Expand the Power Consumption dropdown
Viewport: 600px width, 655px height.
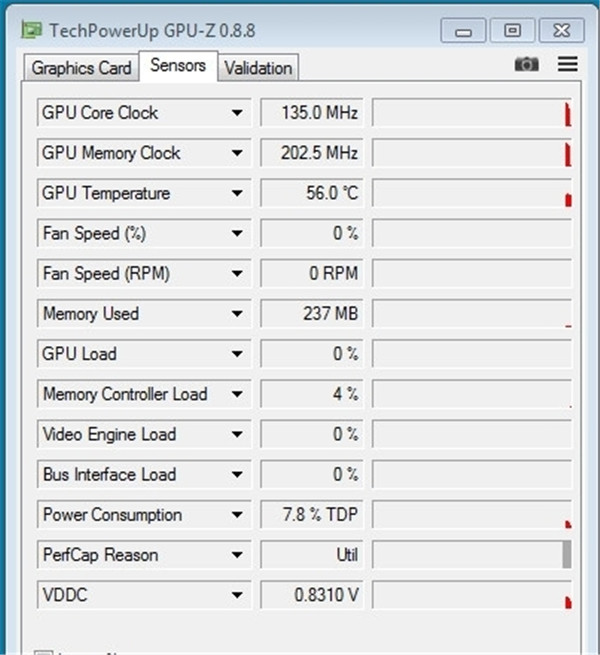tap(237, 515)
